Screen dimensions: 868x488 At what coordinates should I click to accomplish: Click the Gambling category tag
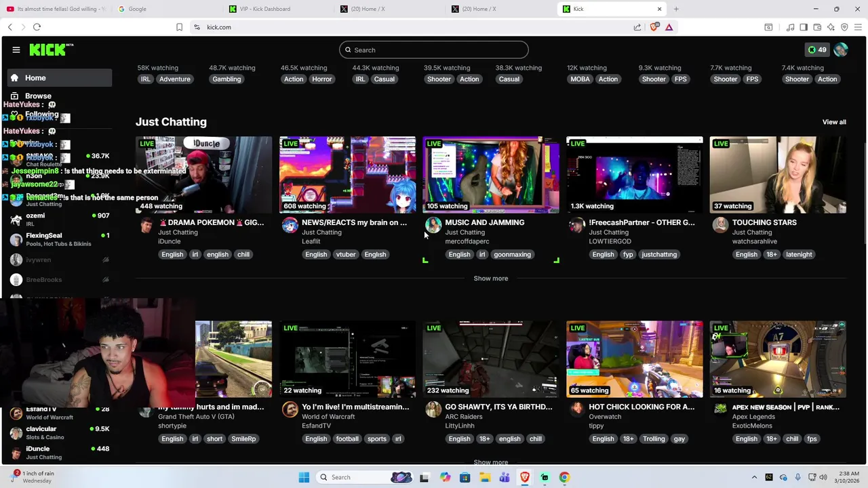pyautogui.click(x=226, y=79)
